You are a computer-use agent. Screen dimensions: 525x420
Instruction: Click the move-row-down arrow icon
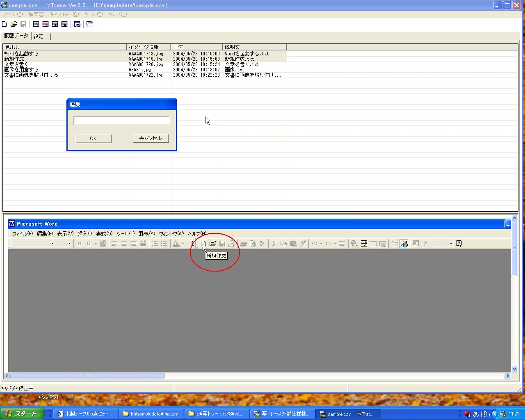click(x=64, y=24)
